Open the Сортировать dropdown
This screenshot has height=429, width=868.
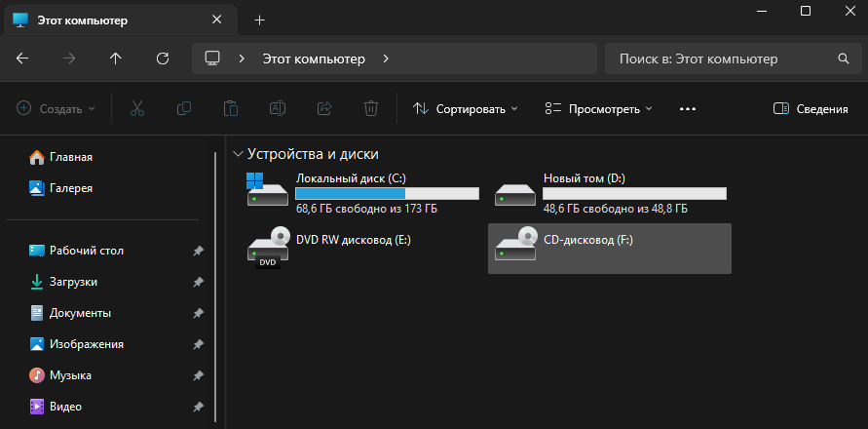tap(466, 108)
